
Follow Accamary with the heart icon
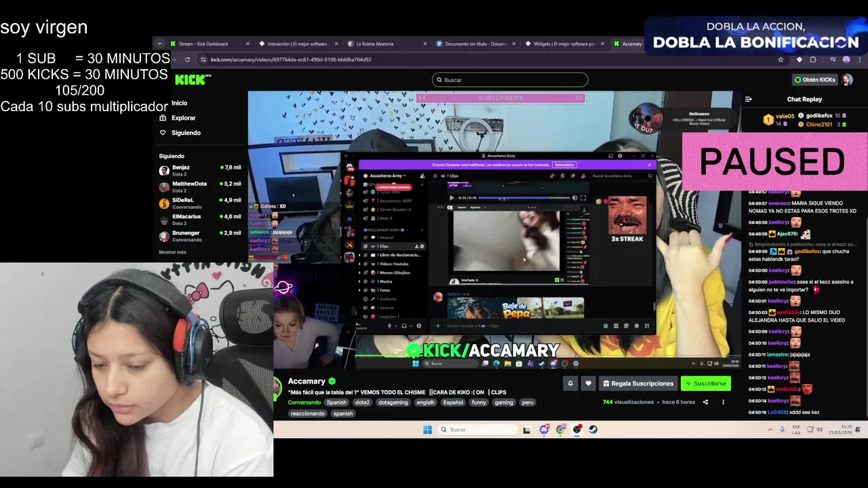588,384
